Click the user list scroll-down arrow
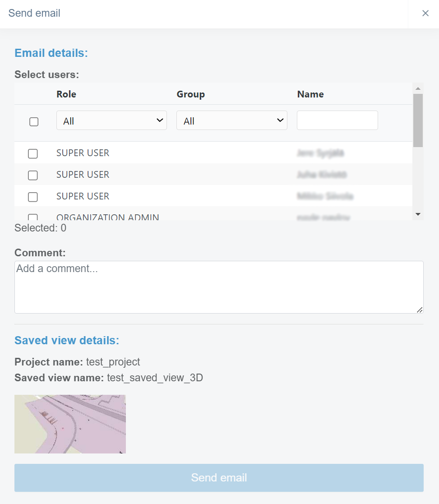 pos(418,214)
